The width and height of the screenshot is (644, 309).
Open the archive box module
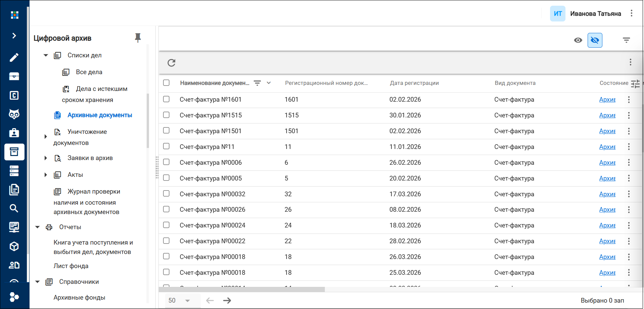click(x=14, y=152)
